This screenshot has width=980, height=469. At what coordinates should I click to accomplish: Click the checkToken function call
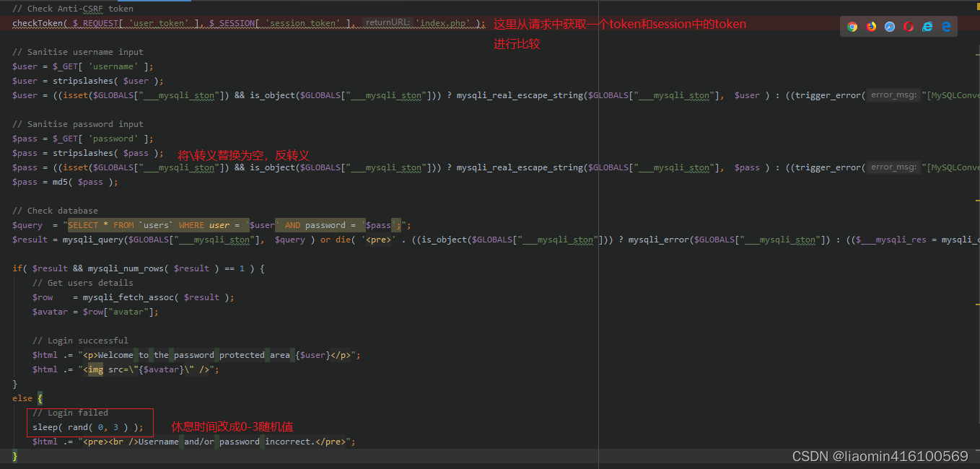38,23
